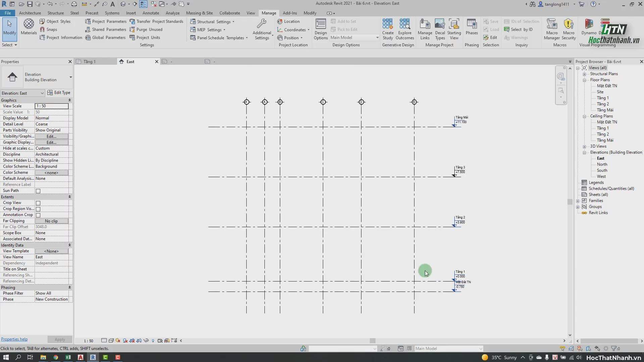
Task: Open Project Units dialog
Action: click(145, 38)
